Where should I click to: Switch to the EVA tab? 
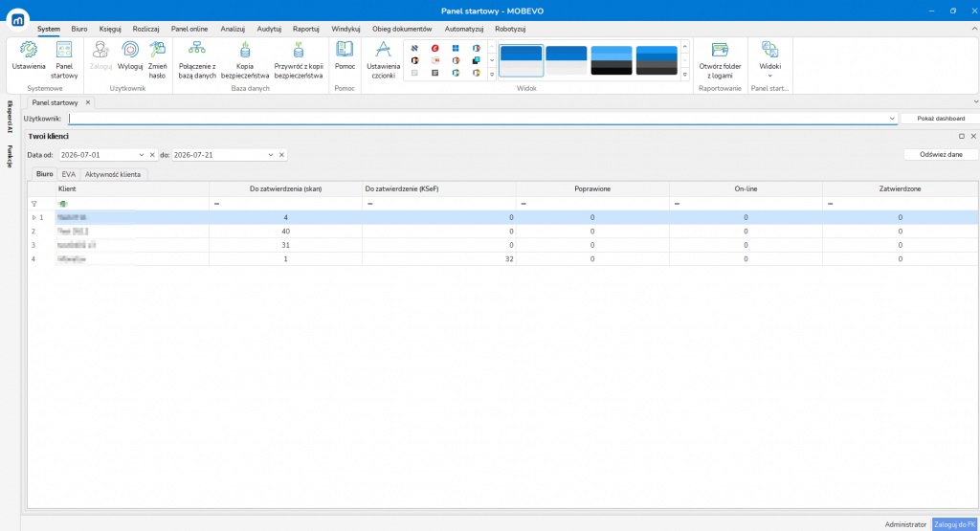(68, 174)
